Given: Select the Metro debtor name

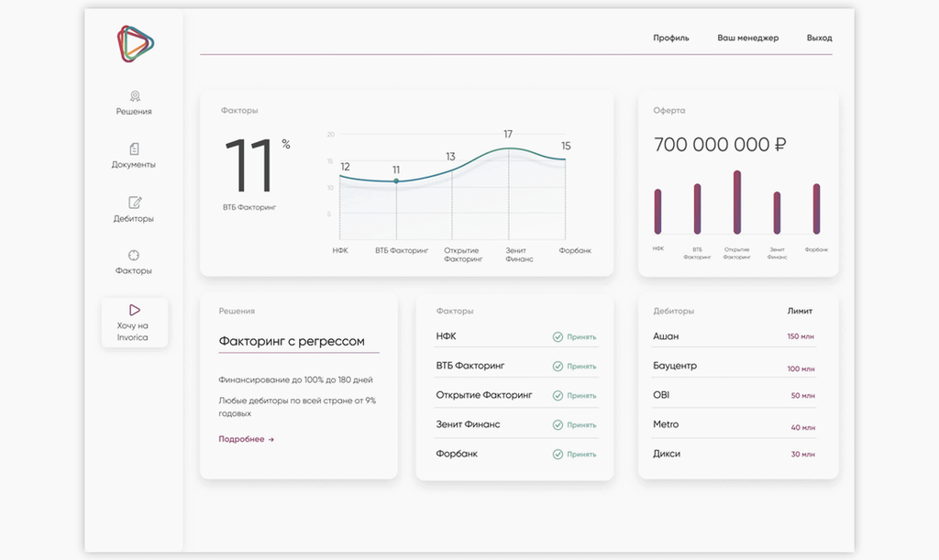Looking at the screenshot, I should (x=666, y=424).
